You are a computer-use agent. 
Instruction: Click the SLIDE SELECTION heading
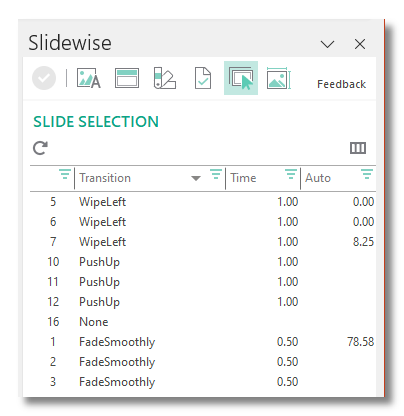(96, 122)
